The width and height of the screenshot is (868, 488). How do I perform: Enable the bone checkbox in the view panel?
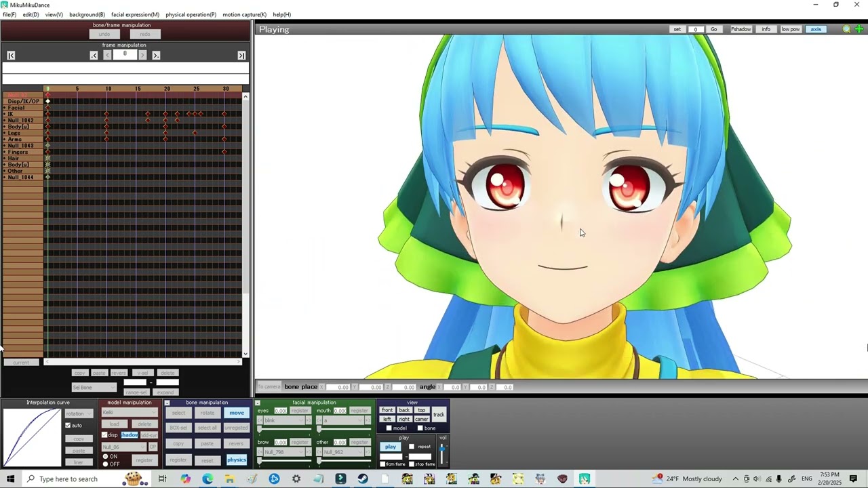420,428
